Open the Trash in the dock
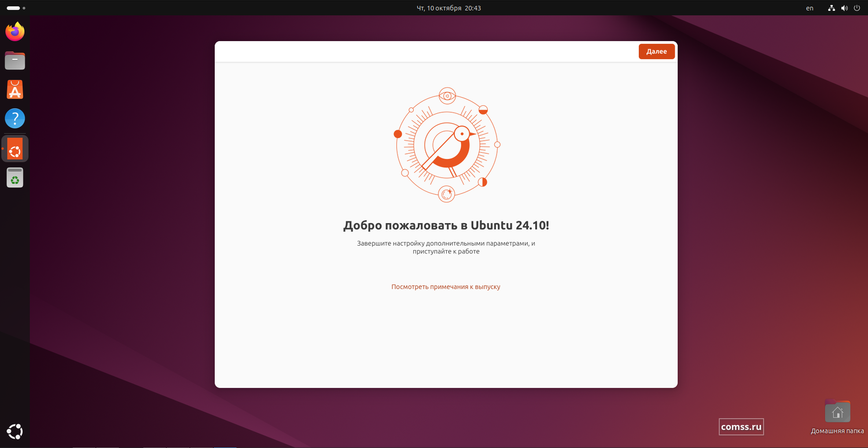 tap(15, 177)
